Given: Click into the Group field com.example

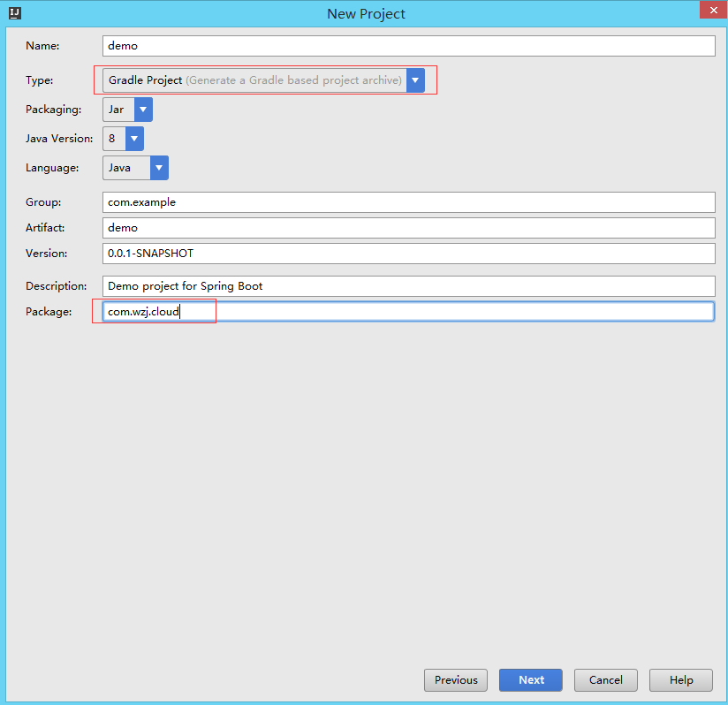Looking at the screenshot, I should (408, 202).
